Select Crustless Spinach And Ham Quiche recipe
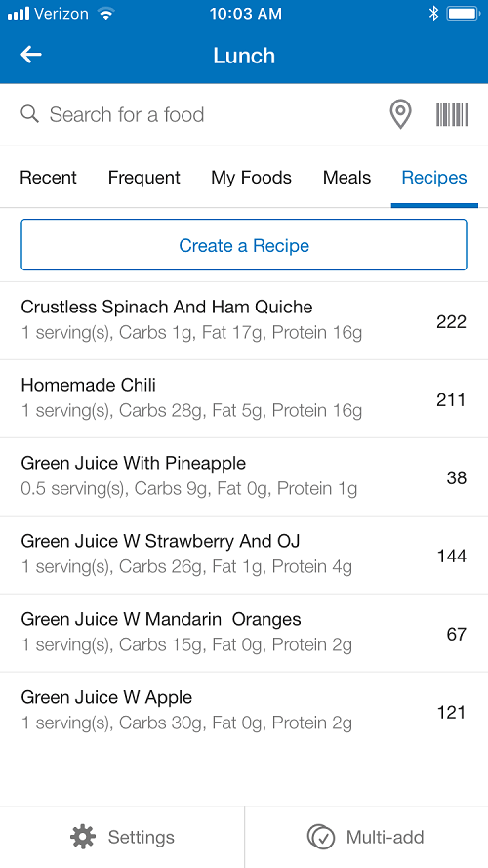 click(244, 320)
